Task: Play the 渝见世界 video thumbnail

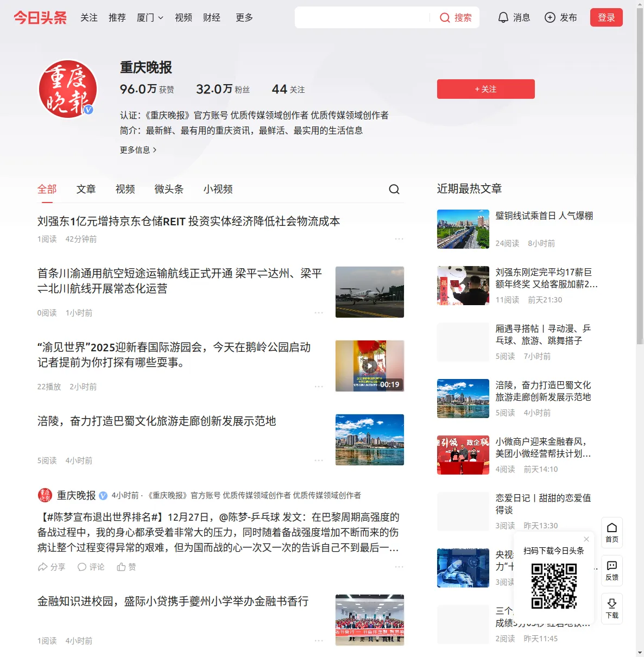Action: point(370,366)
